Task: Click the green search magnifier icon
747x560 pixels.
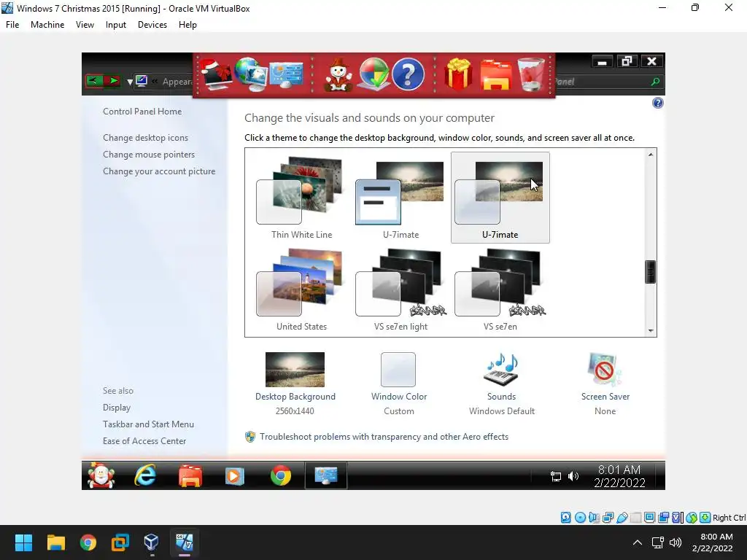Action: (x=656, y=82)
